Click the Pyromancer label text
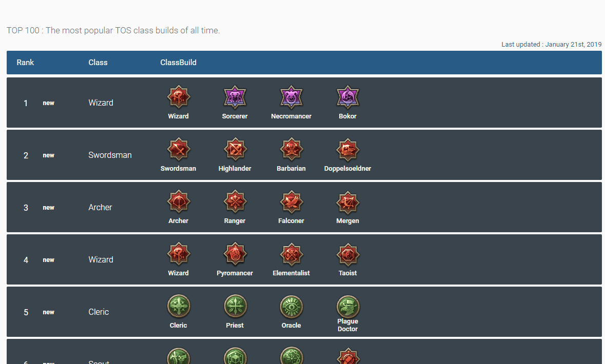This screenshot has width=605, height=364. [235, 273]
